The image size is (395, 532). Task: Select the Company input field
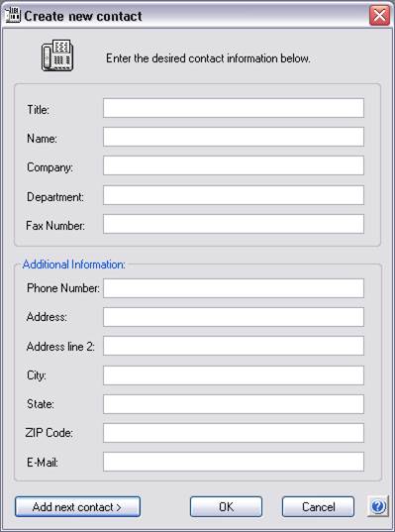click(234, 165)
